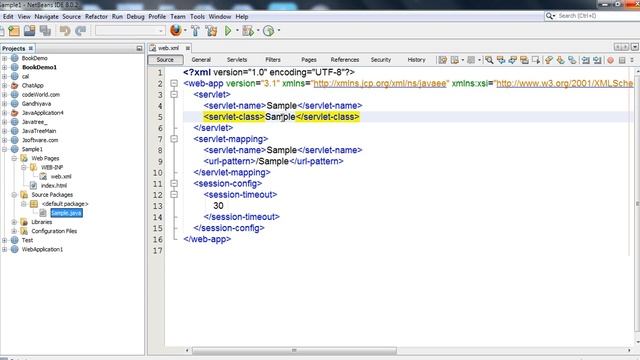Click the Redo toolbar icon

coord(80,31)
